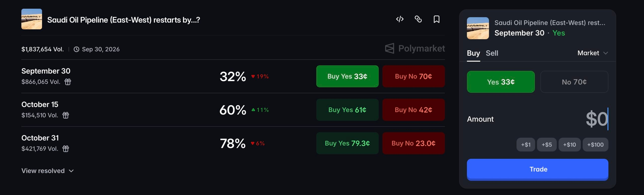The height and width of the screenshot is (195, 644).
Task: Select the Yes 33¢ outcome in trade panel
Action: pos(501,82)
